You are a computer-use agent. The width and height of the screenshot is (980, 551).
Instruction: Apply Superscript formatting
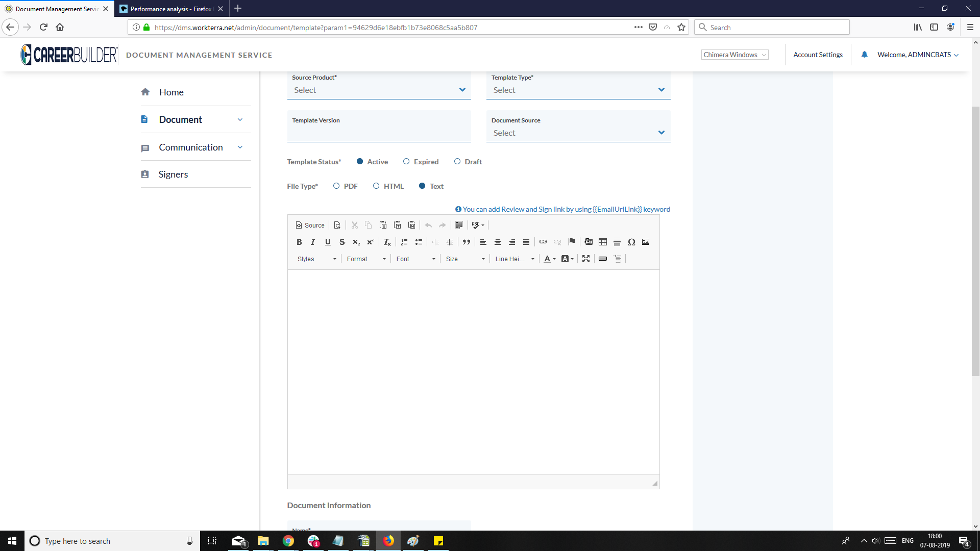click(x=371, y=242)
